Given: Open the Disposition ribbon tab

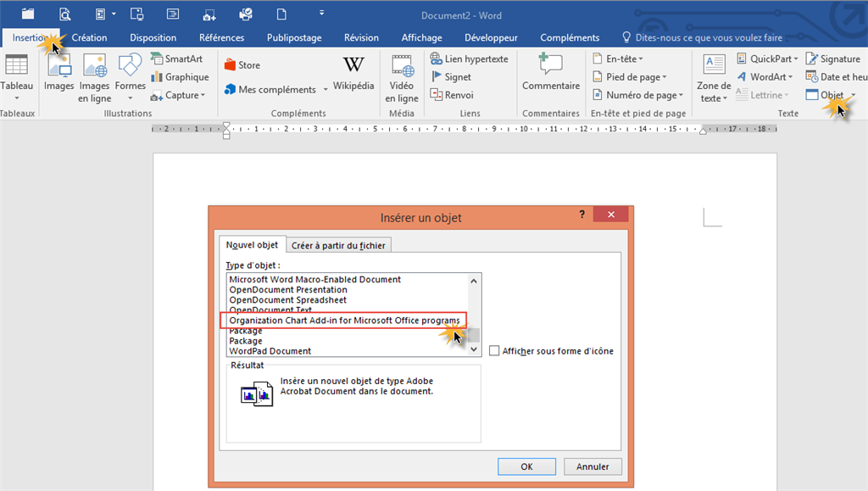Looking at the screenshot, I should coord(153,37).
